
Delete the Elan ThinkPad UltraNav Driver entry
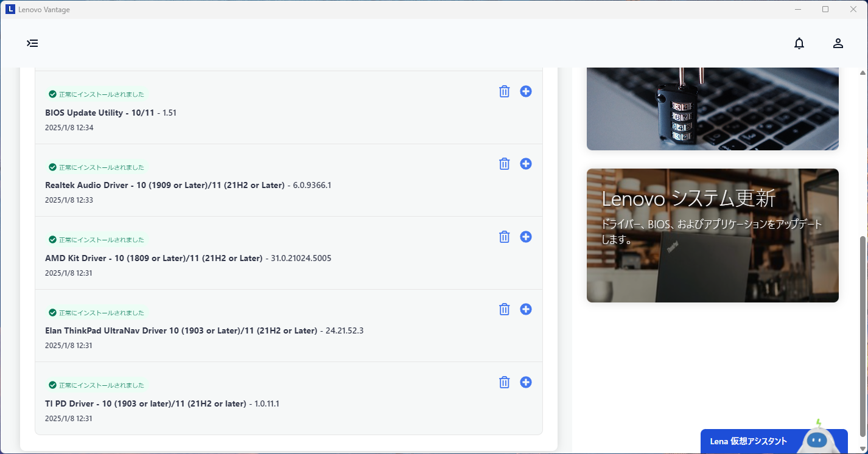tap(504, 309)
